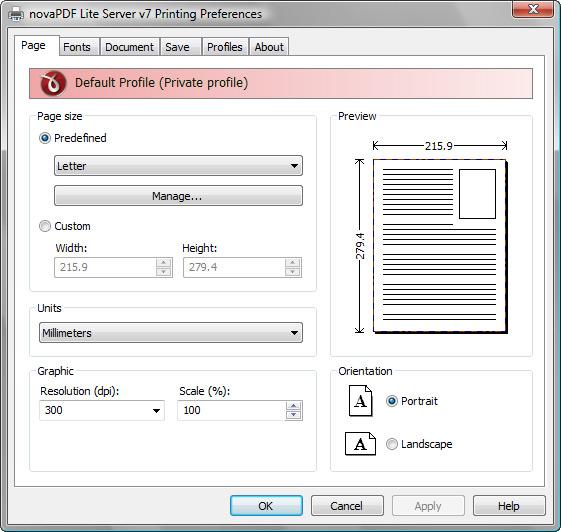Screen dimensions: 561x532
Task: Click the printer icon in title bar
Action: pyautogui.click(x=16, y=14)
